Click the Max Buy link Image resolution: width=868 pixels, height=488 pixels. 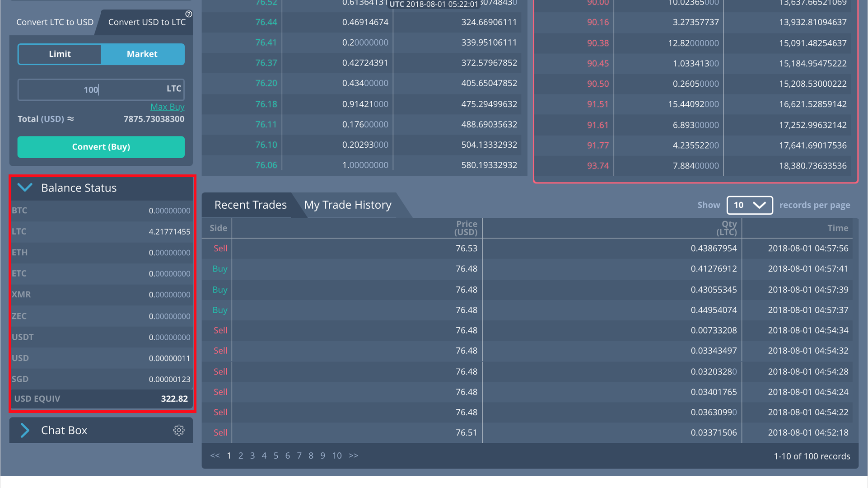coord(167,107)
